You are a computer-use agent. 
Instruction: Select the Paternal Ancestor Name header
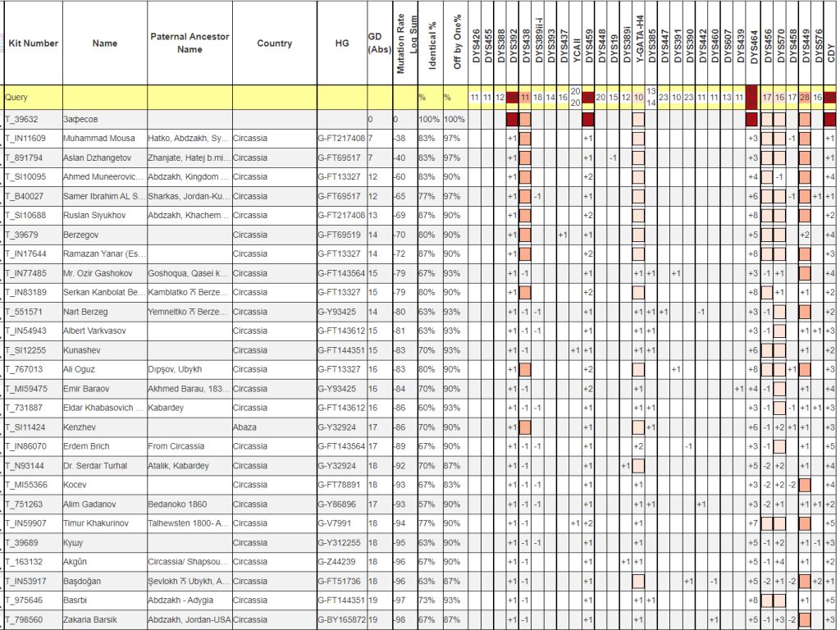click(x=189, y=43)
